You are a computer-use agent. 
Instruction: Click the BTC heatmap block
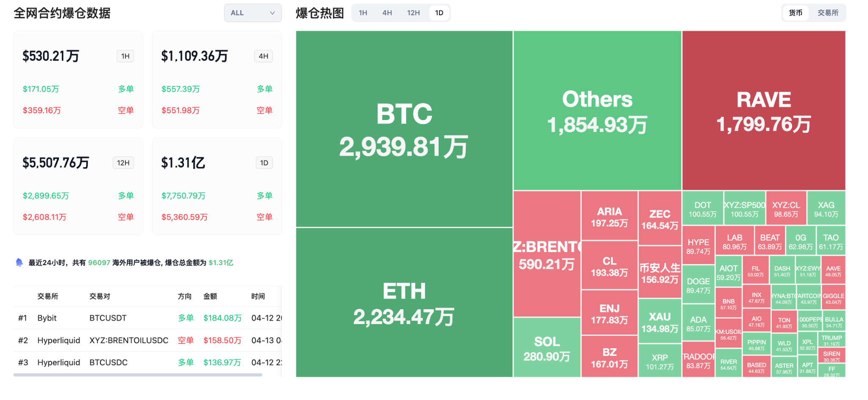click(x=404, y=129)
